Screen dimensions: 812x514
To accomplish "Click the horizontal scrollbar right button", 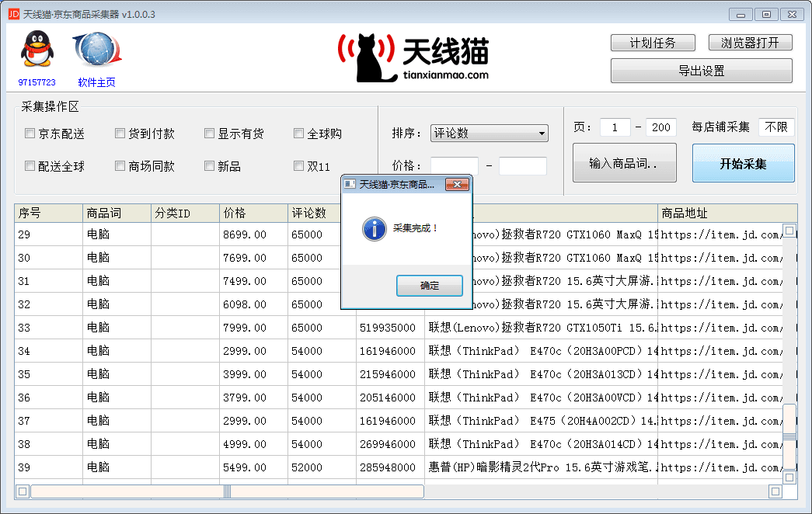I will coord(775,491).
